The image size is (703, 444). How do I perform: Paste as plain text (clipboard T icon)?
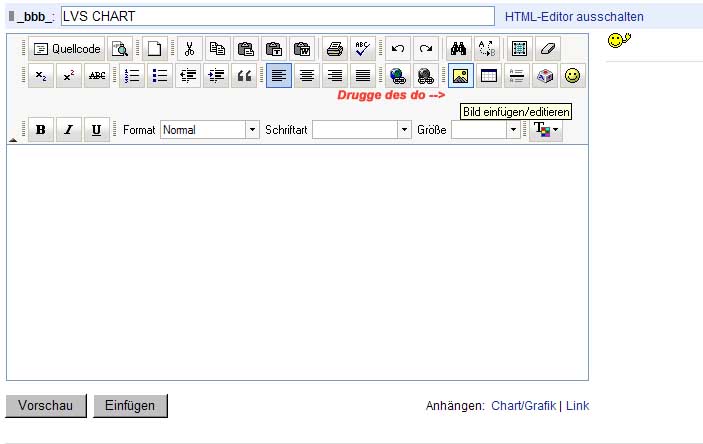click(x=273, y=48)
